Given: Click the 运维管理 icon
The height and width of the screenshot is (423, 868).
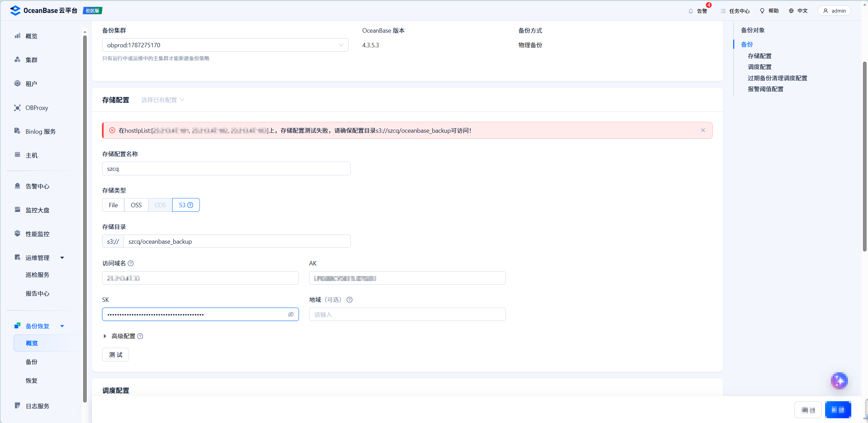Looking at the screenshot, I should [17, 257].
